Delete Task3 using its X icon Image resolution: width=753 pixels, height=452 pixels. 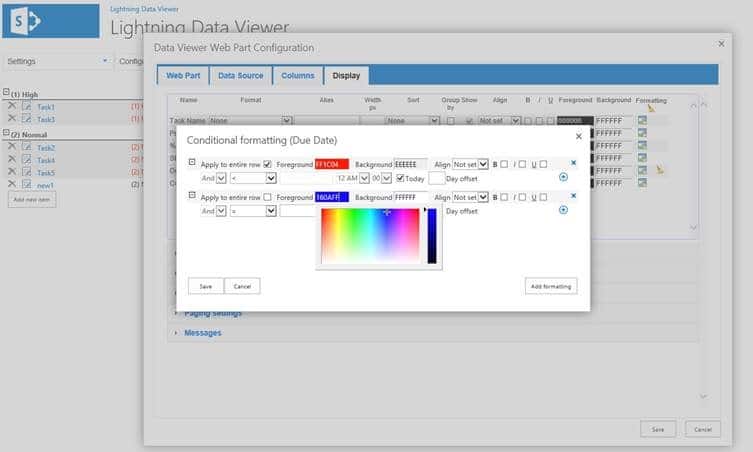click(x=12, y=118)
